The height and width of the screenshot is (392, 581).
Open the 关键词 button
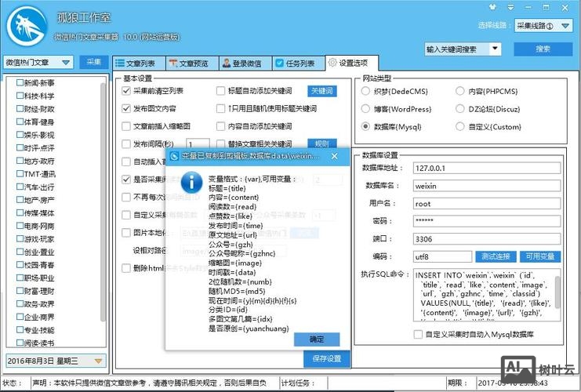[322, 91]
